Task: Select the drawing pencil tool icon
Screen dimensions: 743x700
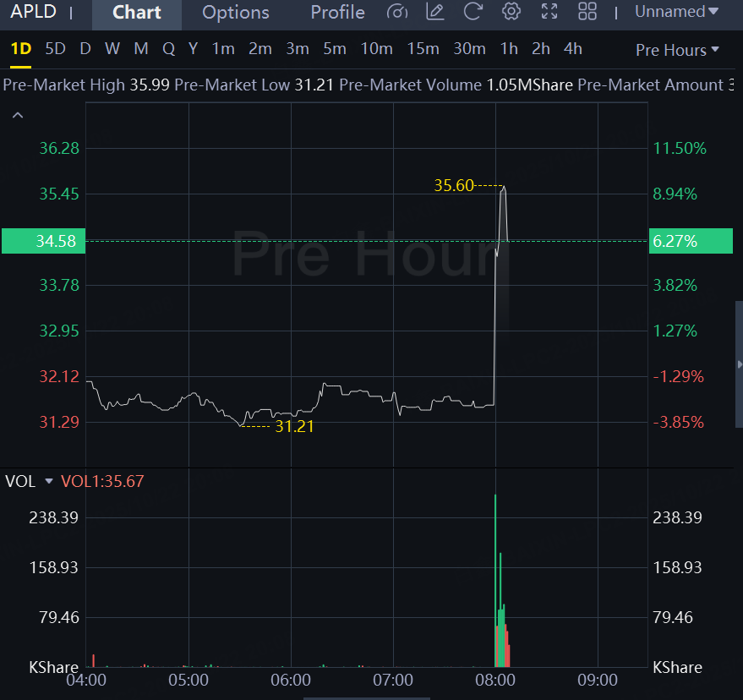Action: coord(434,12)
